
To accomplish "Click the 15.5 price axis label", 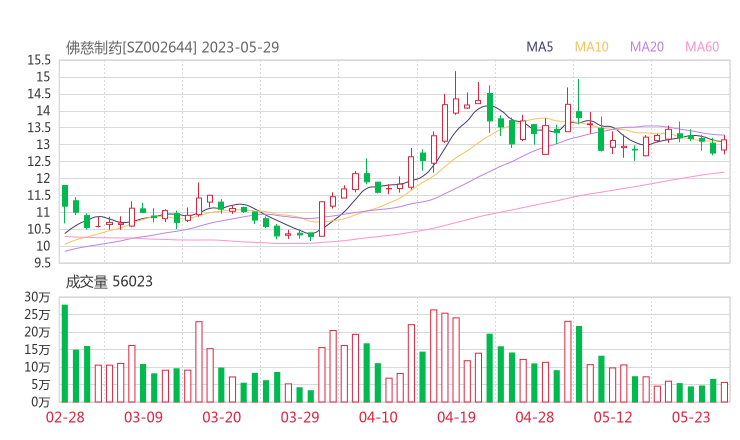I will [x=39, y=60].
